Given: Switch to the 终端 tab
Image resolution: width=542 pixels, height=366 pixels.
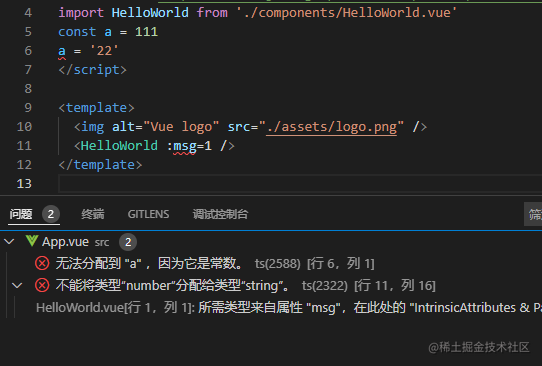Looking at the screenshot, I should coord(93,214).
